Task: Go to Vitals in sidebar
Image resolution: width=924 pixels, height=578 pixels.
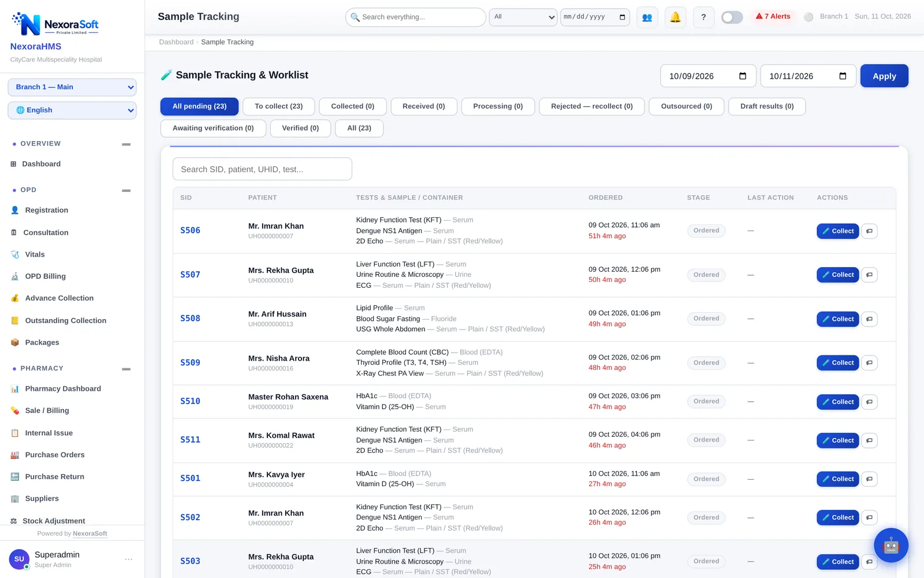Action: [35, 254]
